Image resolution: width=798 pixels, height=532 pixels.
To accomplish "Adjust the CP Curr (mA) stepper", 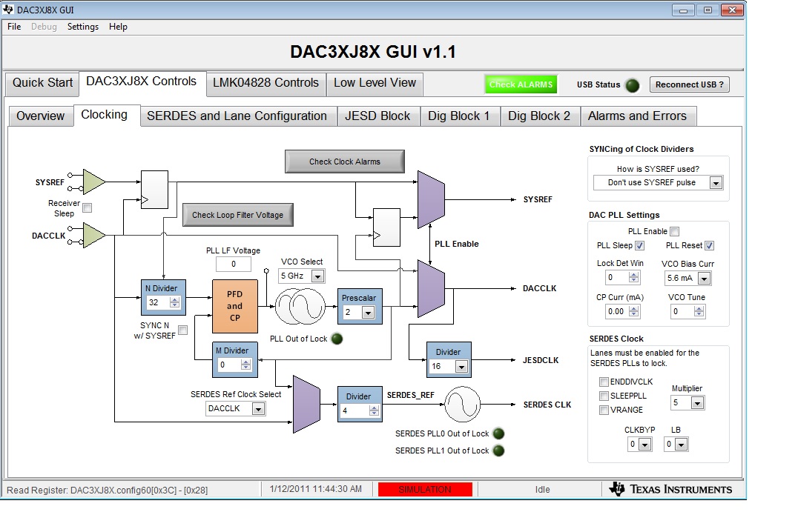I will coord(633,311).
